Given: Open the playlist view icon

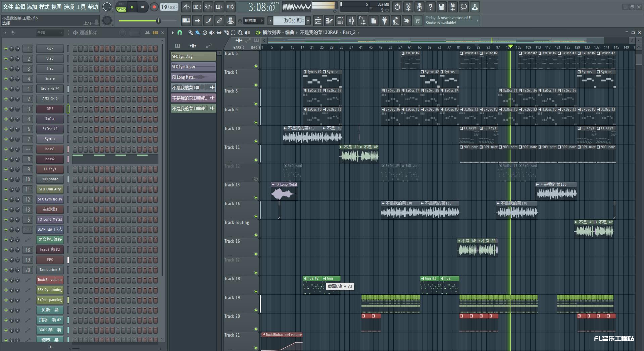Looking at the screenshot, I should pos(318,21).
